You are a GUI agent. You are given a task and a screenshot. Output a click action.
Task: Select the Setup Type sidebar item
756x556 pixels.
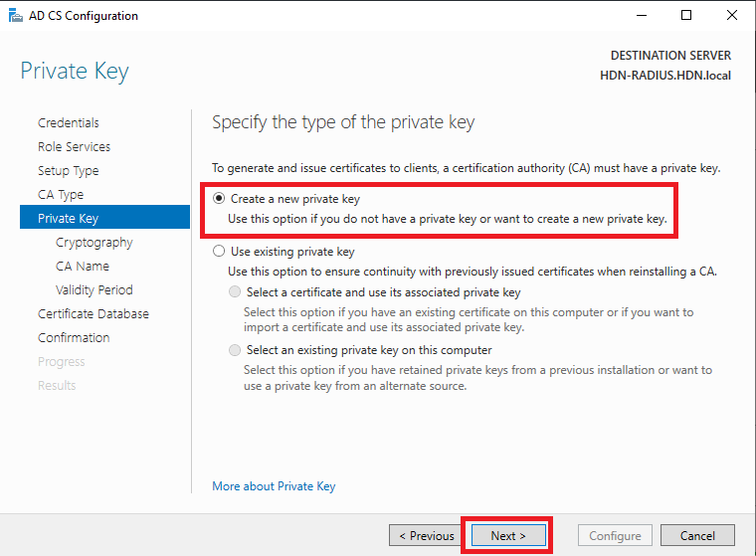[x=69, y=171]
